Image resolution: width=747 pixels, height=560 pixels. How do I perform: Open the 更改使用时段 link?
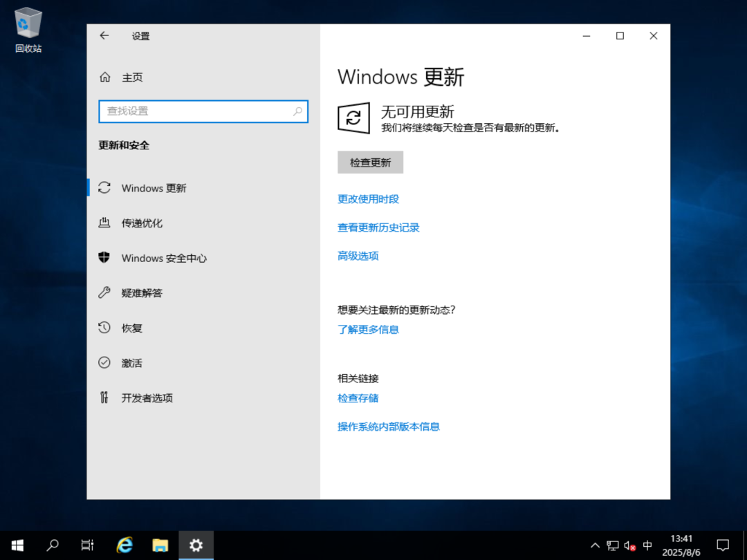pos(368,199)
